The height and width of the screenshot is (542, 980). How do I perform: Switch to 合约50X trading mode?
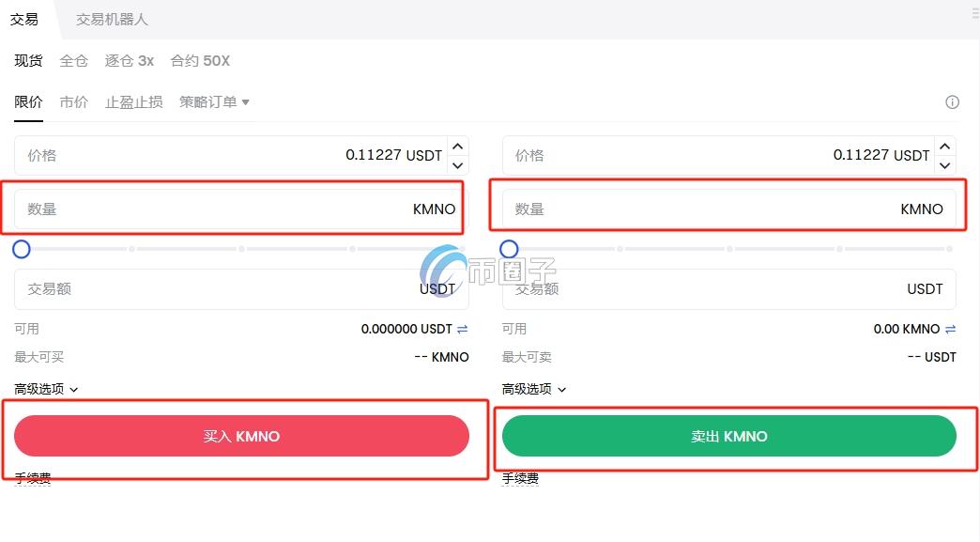[x=200, y=60]
